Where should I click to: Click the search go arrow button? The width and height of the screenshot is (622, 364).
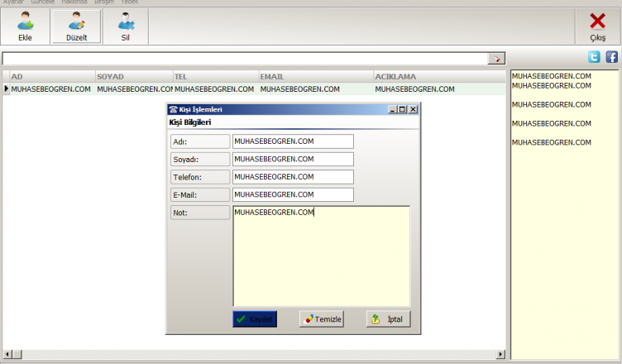click(495, 59)
